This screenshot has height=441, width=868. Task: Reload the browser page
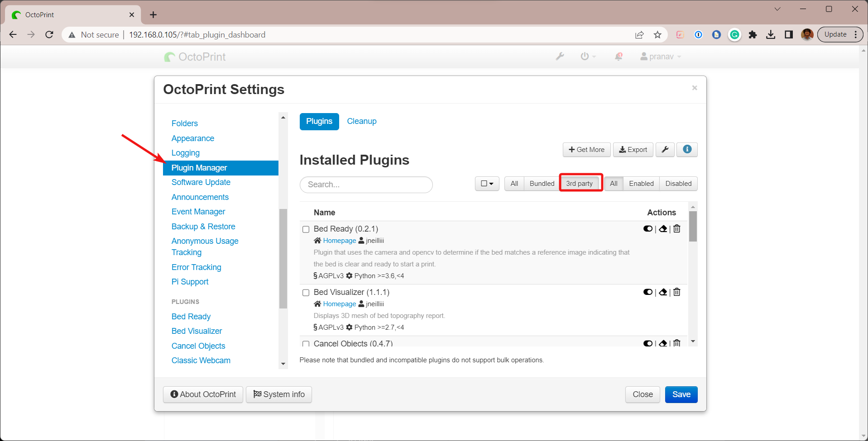click(49, 35)
